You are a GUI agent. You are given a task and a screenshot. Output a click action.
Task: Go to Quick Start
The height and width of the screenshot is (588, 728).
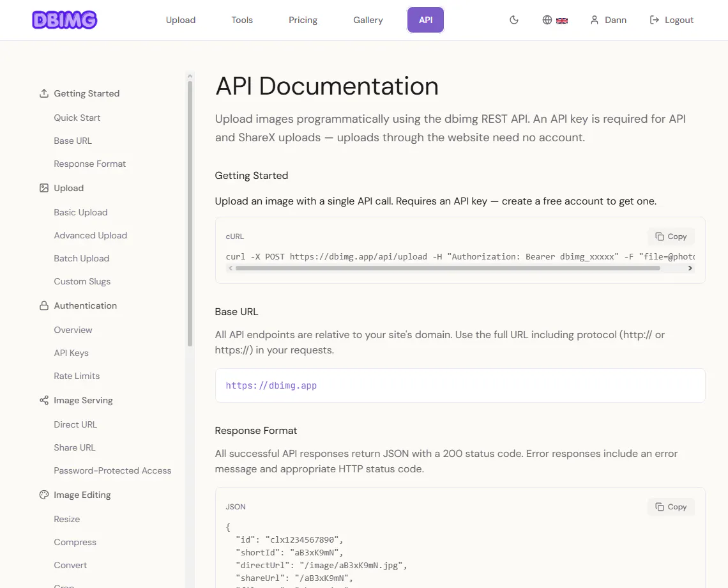click(77, 118)
